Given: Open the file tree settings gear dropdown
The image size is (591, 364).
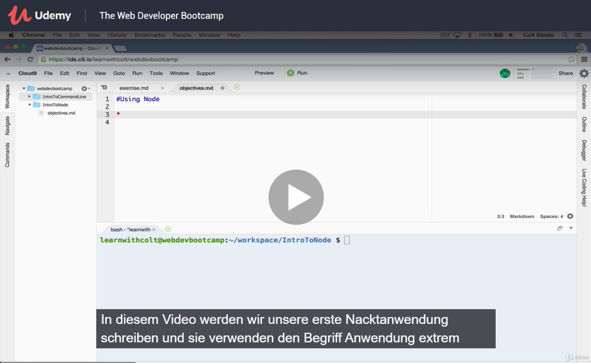Looking at the screenshot, I should [x=86, y=89].
